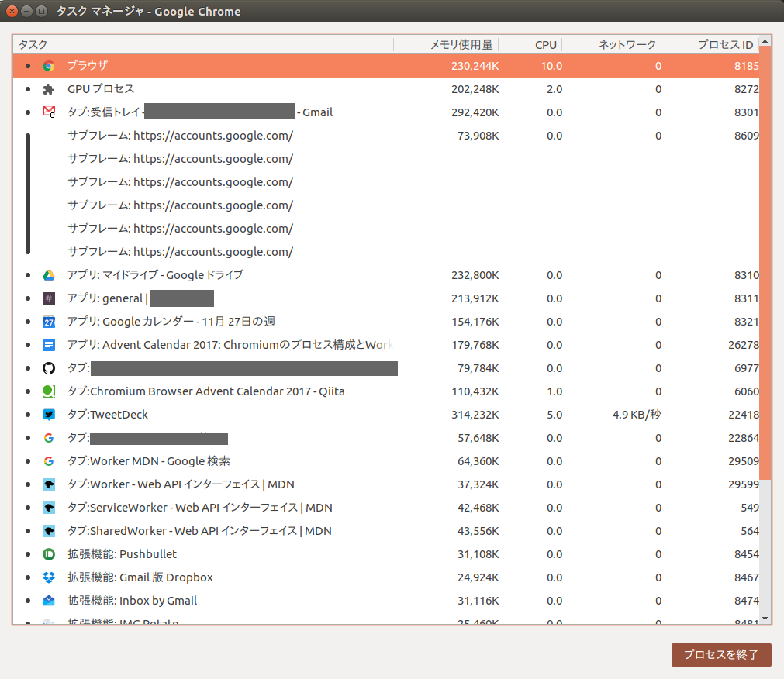Click the Google ドライブ icon
Screen dimensions: 784x679
pyautogui.click(x=48, y=275)
